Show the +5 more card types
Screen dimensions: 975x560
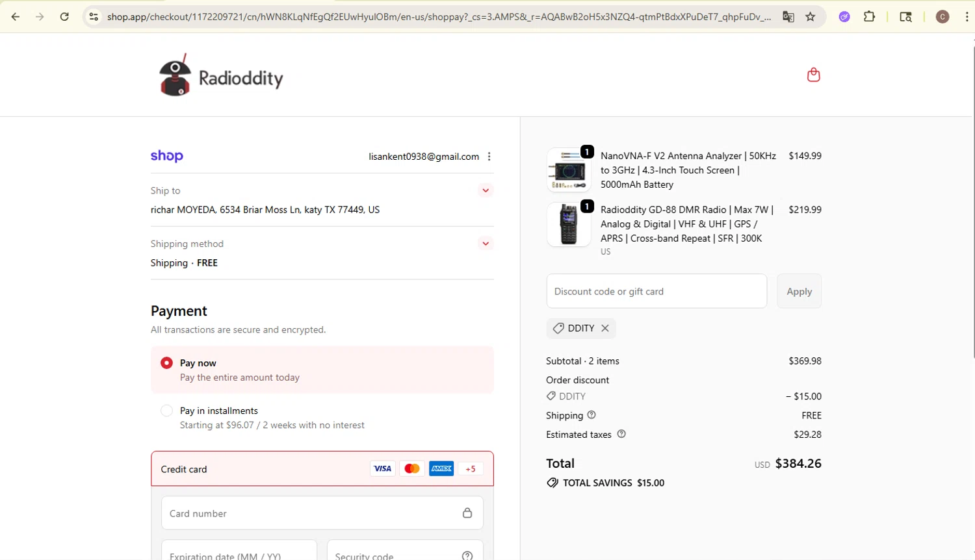[x=471, y=468]
